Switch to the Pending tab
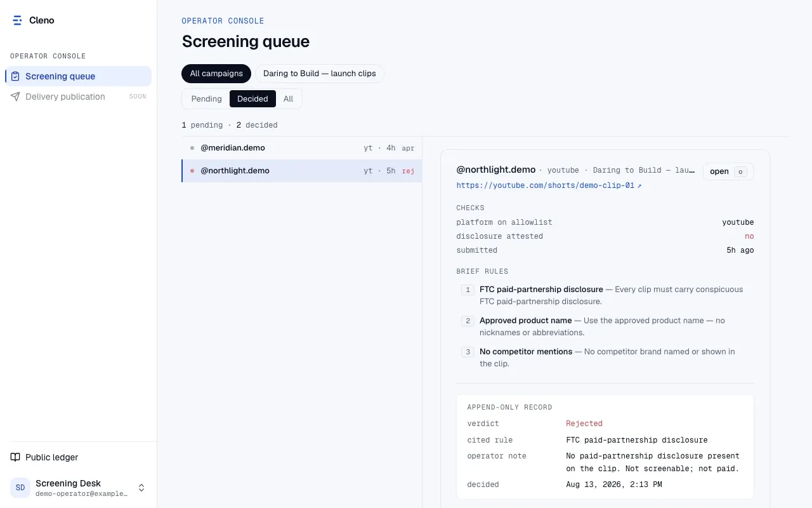812x508 pixels. click(206, 99)
